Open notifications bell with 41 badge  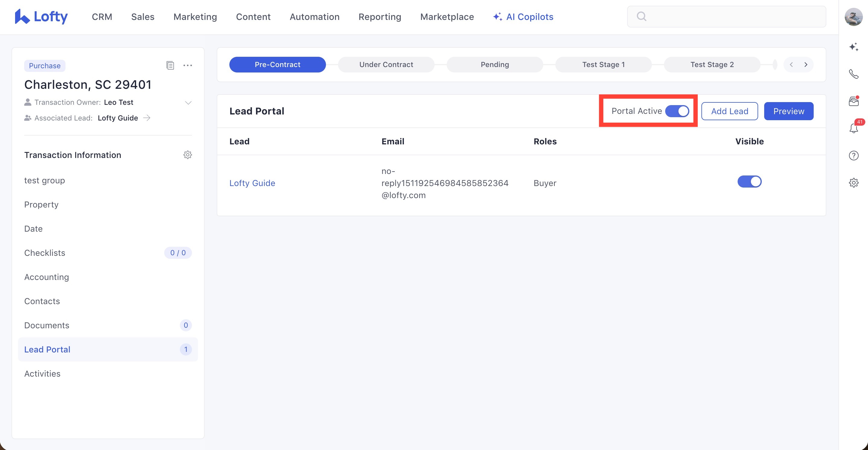point(853,128)
